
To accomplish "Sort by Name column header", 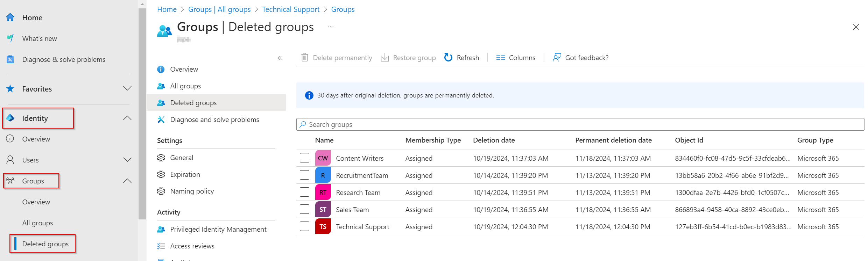I will click(x=324, y=140).
